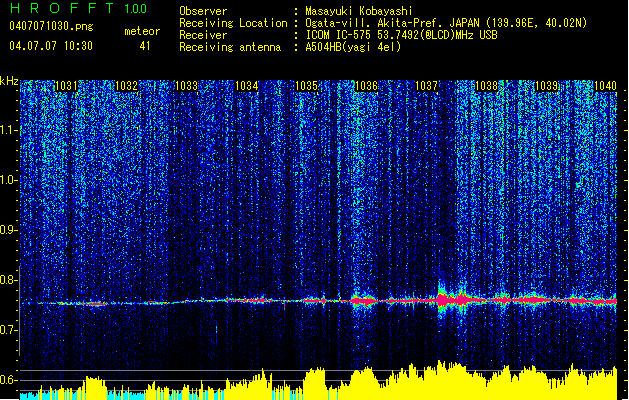Click the 1035 time marker
This screenshot has height=400, width=629.
(306, 86)
